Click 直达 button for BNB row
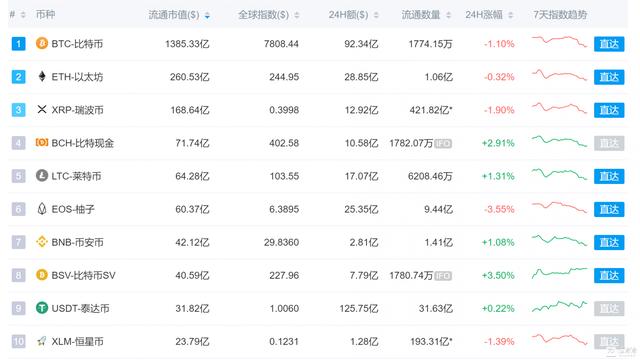The width and height of the screenshot is (640, 360). 609,242
